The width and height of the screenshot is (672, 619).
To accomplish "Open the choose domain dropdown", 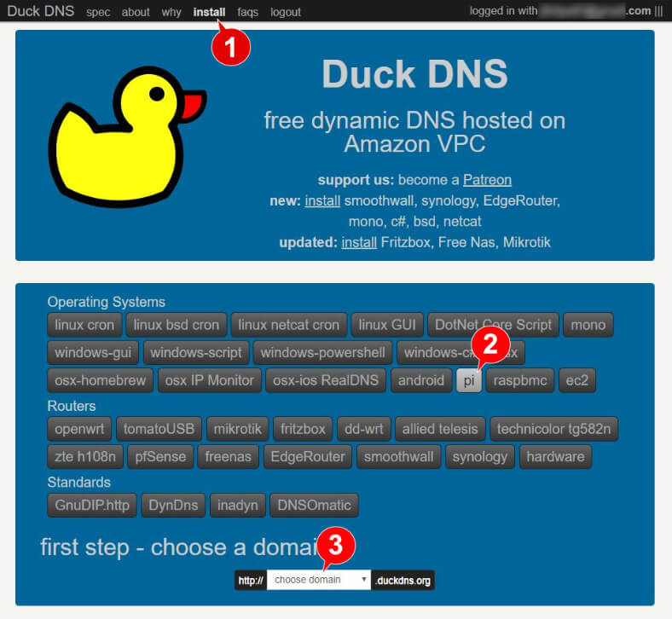I will point(318,580).
